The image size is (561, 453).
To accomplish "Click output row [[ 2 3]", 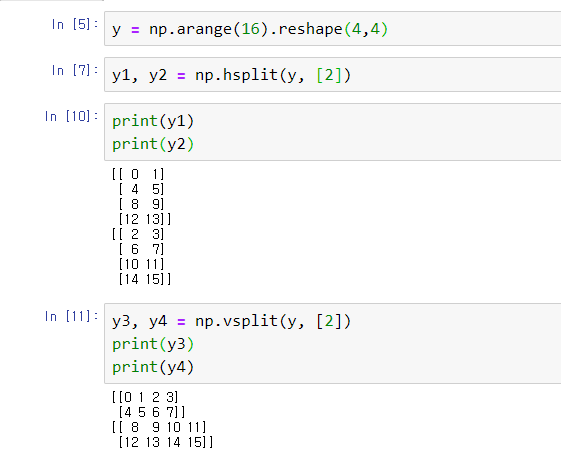I will point(138,234).
